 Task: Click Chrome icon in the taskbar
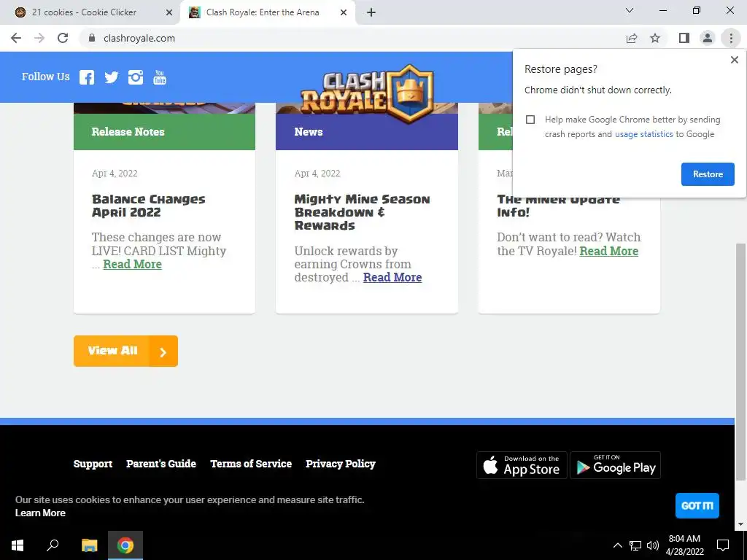point(125,545)
